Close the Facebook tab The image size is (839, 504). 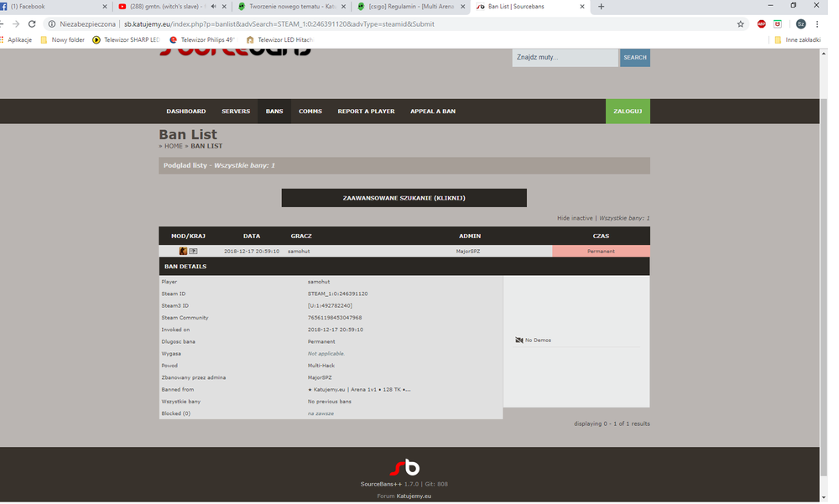[104, 7]
